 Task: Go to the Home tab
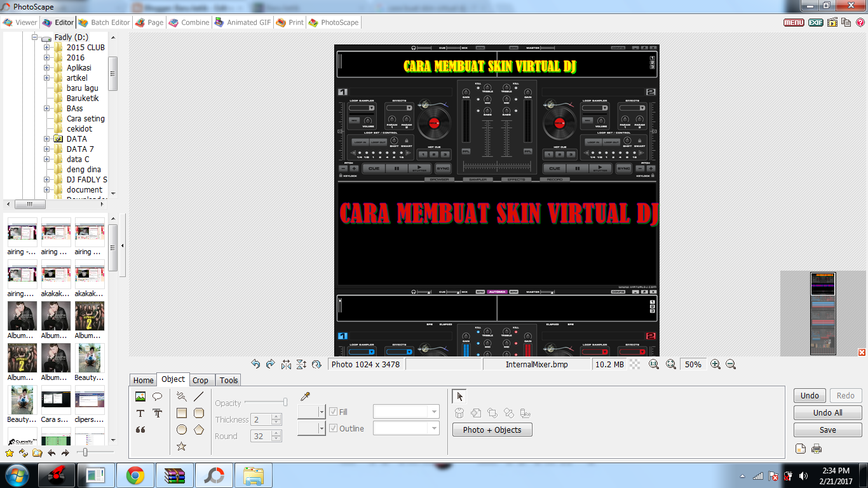[144, 380]
